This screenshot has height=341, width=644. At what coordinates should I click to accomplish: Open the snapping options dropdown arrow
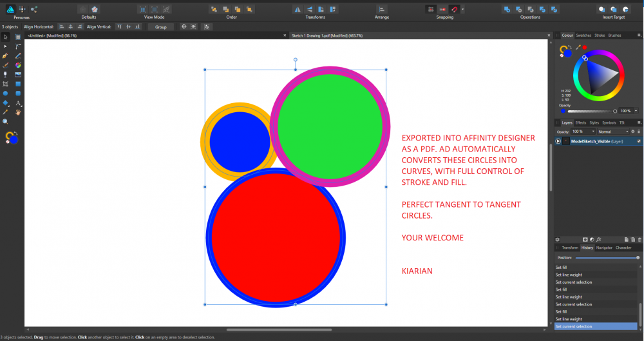462,10
